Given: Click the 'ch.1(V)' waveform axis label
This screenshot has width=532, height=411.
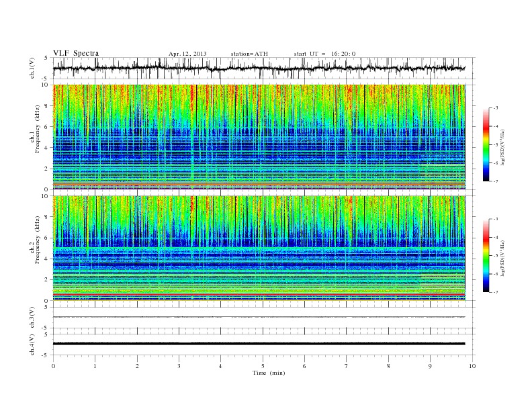Looking at the screenshot, I should (x=32, y=68).
